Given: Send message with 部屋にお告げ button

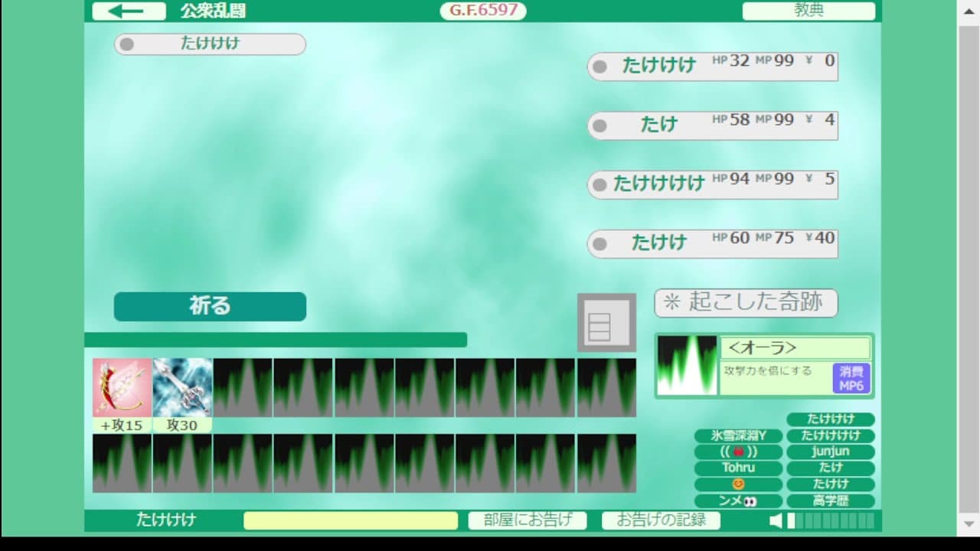Looking at the screenshot, I should tap(528, 520).
